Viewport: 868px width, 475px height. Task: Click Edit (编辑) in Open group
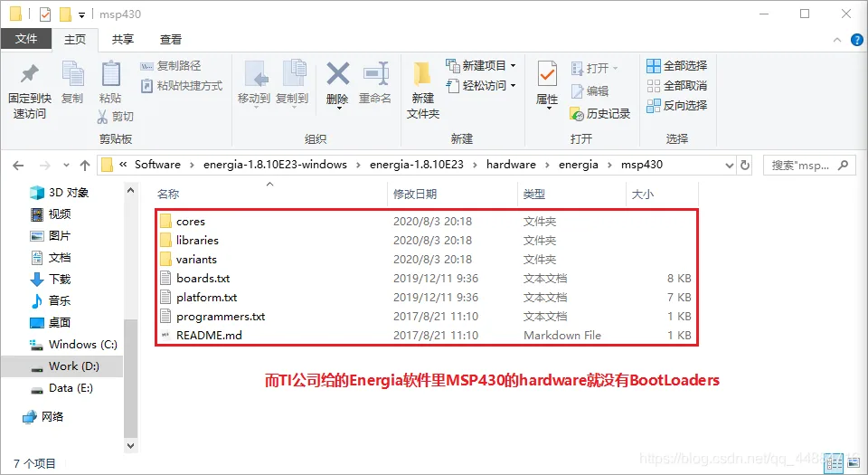pyautogui.click(x=590, y=90)
